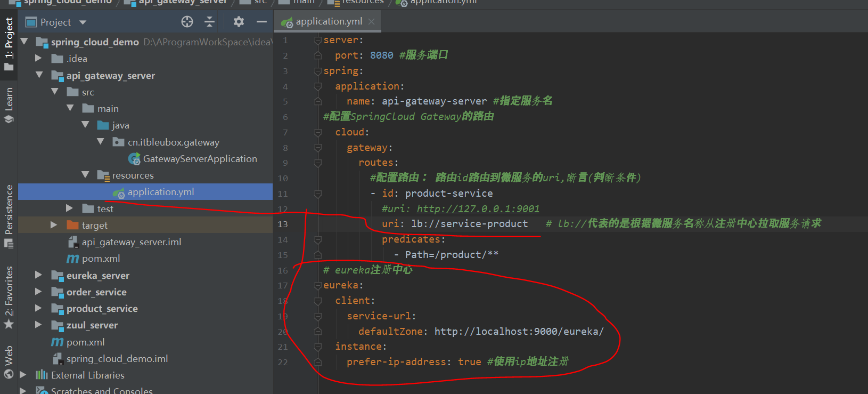Toggle fold marker at line 3 spring

(x=318, y=71)
